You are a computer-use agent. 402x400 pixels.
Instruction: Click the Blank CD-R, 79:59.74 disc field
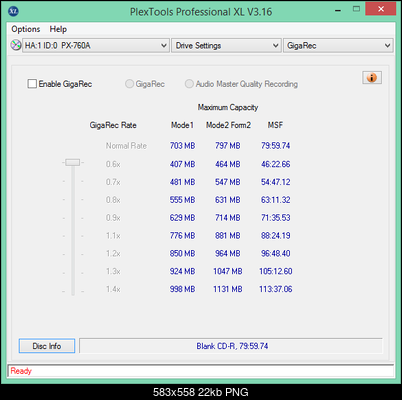point(231,346)
